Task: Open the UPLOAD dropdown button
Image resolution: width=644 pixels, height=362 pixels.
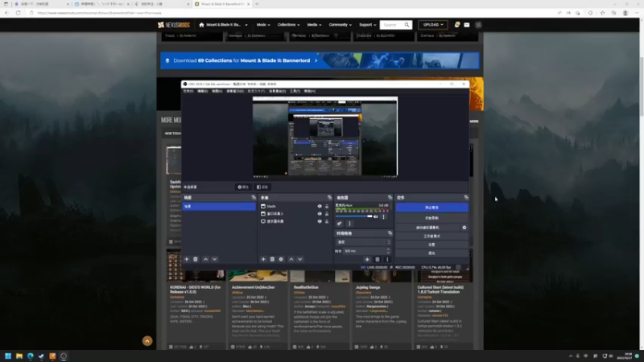Action: 433,25
